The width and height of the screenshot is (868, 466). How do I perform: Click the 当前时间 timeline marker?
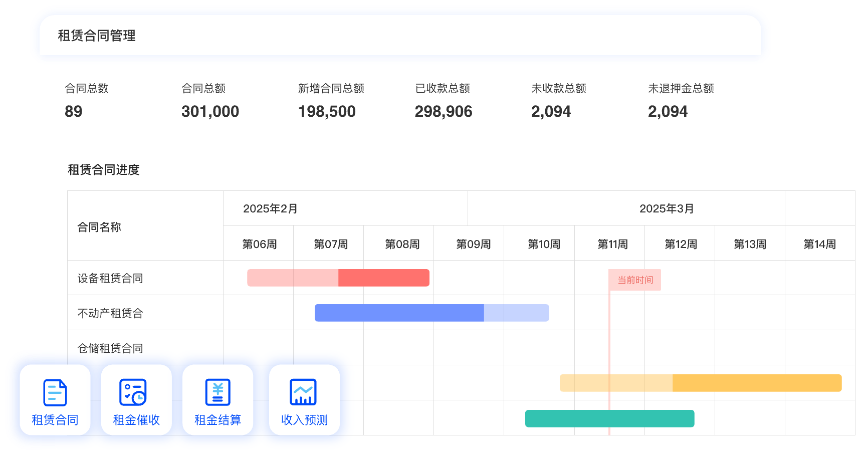[x=634, y=280]
